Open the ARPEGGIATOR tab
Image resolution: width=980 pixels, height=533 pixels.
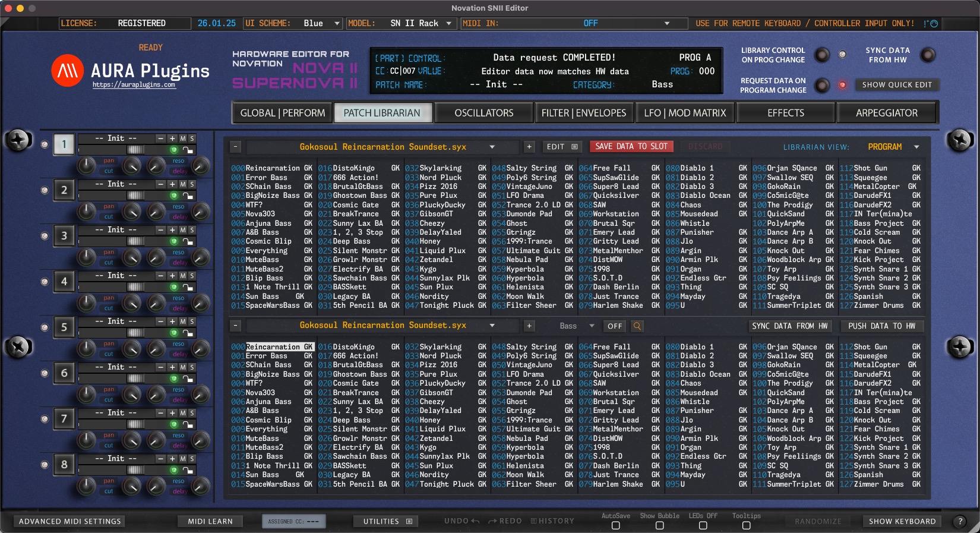pyautogui.click(x=886, y=113)
